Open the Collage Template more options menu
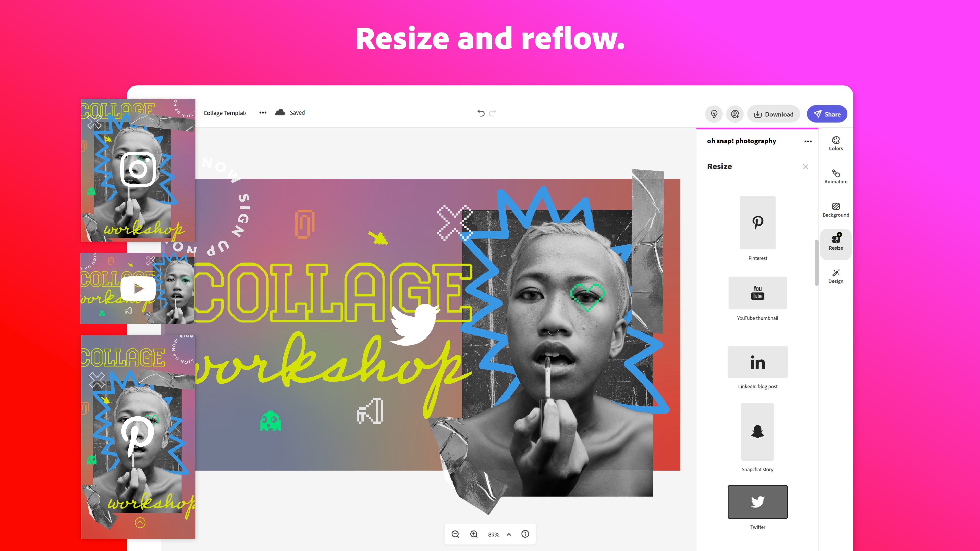Image resolution: width=980 pixels, height=551 pixels. pos(263,112)
